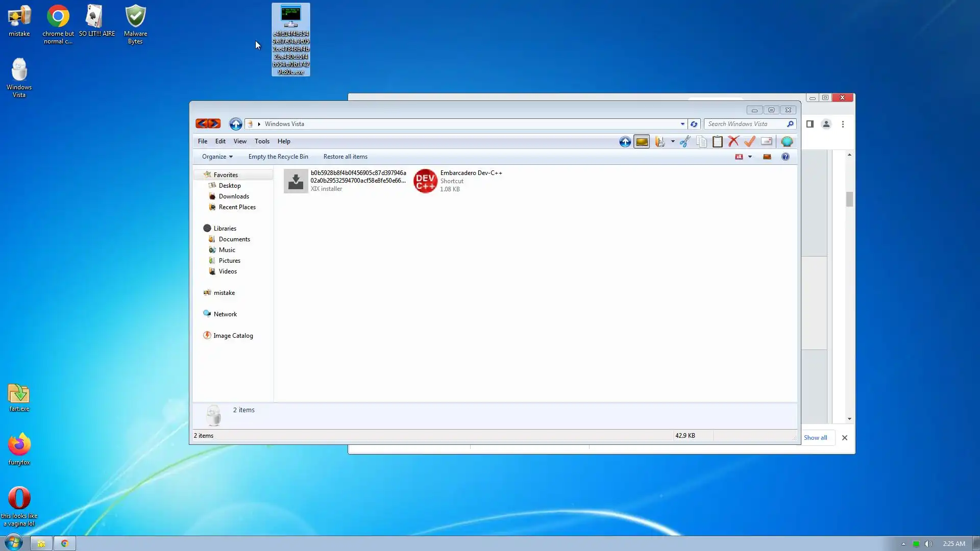Click the clipboard Paste icon
Screen dimensions: 980x551
[717, 142]
